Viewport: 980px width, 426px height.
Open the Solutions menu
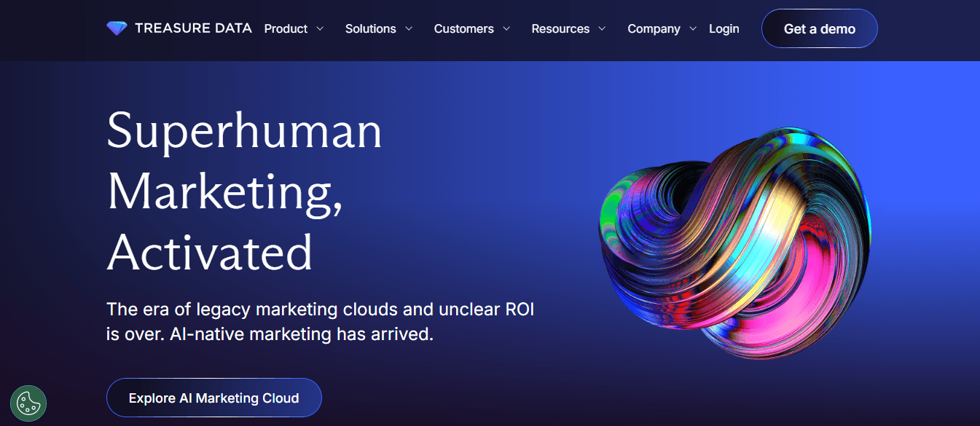371,29
